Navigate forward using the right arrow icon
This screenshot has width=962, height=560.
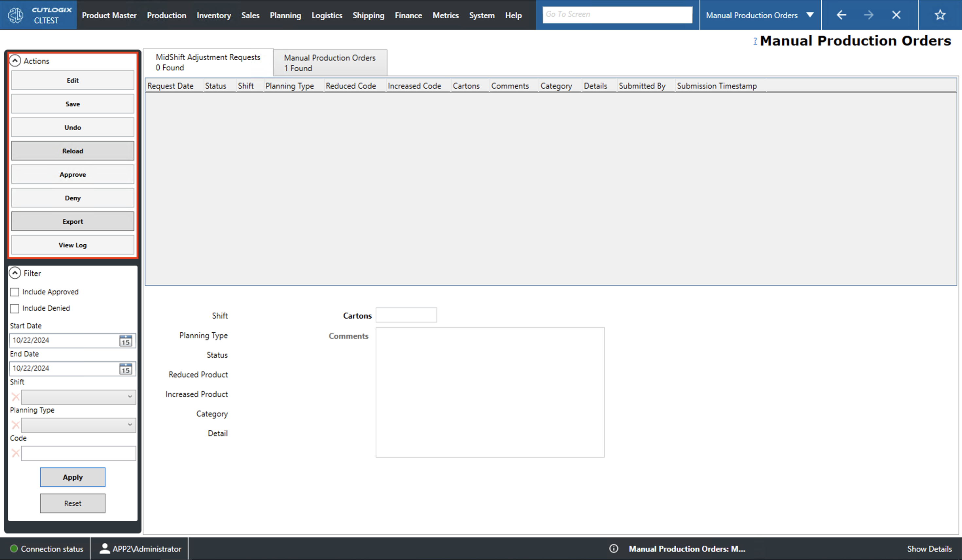(868, 15)
